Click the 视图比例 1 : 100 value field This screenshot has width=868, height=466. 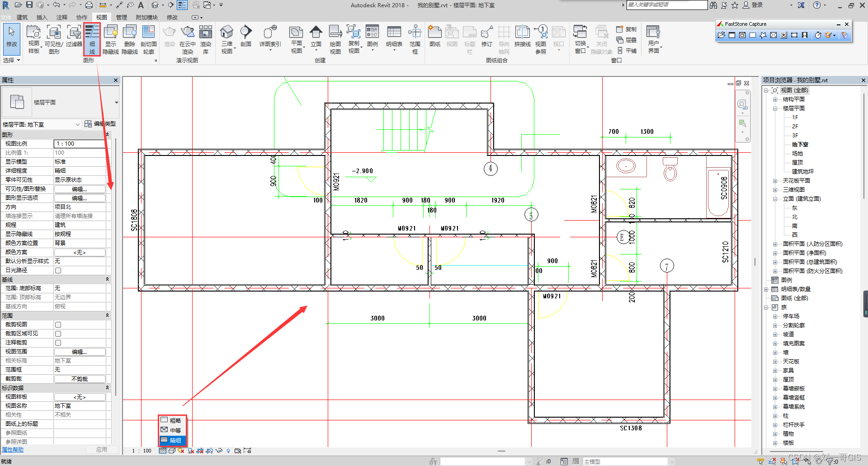click(x=80, y=144)
